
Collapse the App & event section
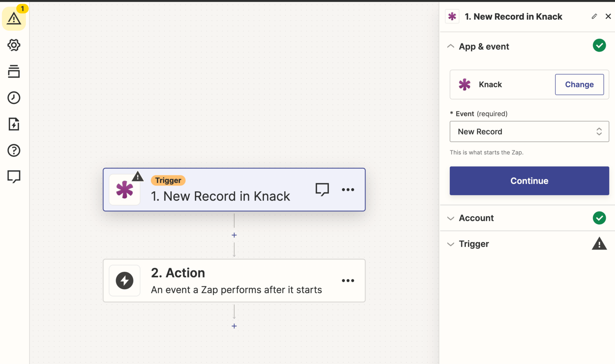click(x=451, y=46)
